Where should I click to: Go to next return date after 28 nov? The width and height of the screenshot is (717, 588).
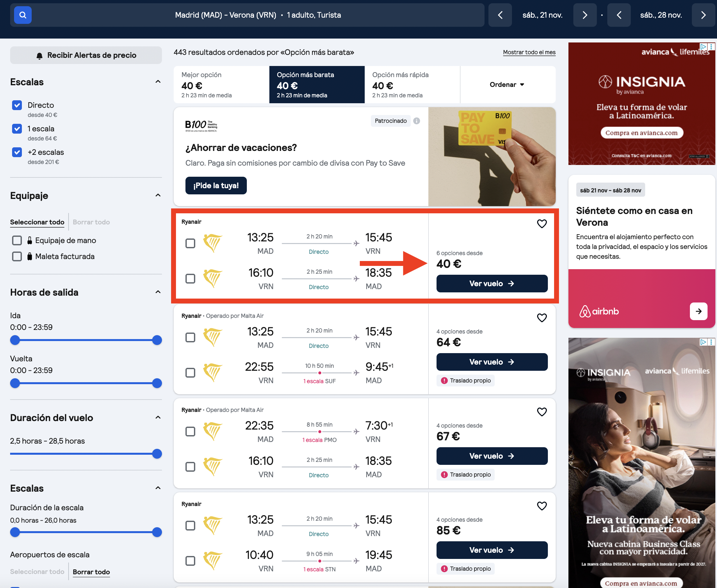click(703, 15)
